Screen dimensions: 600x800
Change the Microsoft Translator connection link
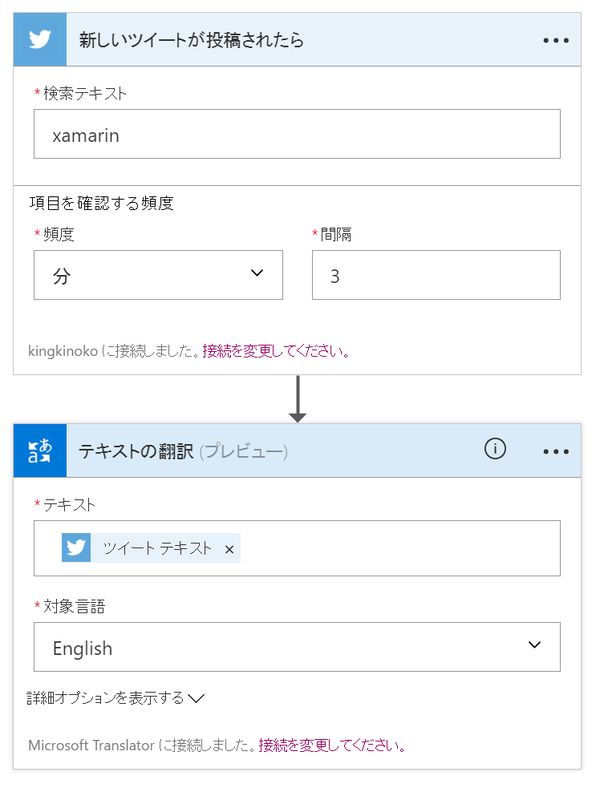[332, 745]
